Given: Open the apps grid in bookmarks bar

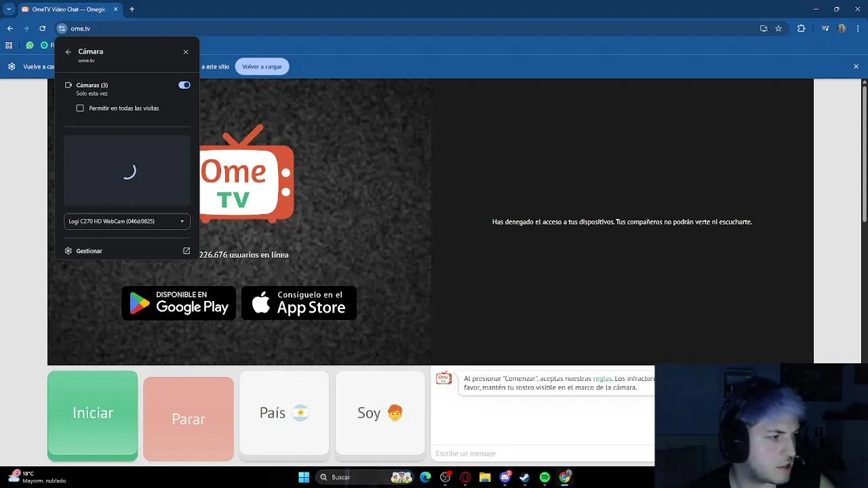Looking at the screenshot, I should click(x=9, y=45).
